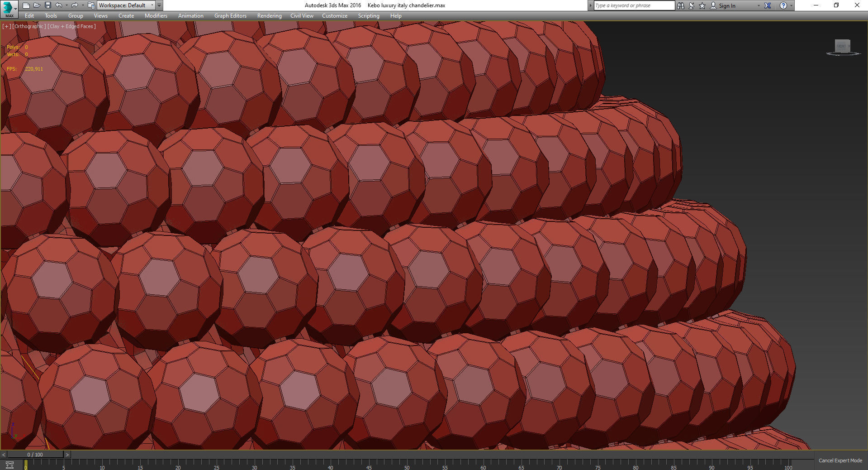Expand the Customize Quick Access Toolbar arrow
This screenshot has width=868, height=470.
tap(159, 5)
